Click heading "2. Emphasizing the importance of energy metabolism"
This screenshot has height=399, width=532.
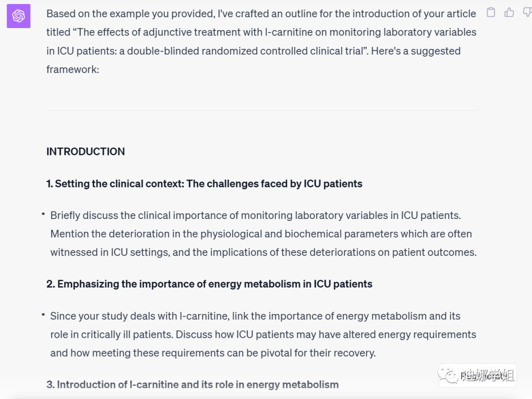209,284
